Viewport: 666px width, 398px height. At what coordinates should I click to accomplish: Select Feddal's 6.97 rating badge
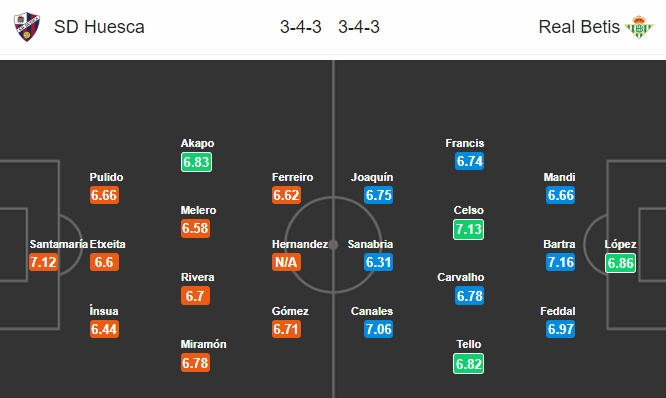tap(561, 329)
